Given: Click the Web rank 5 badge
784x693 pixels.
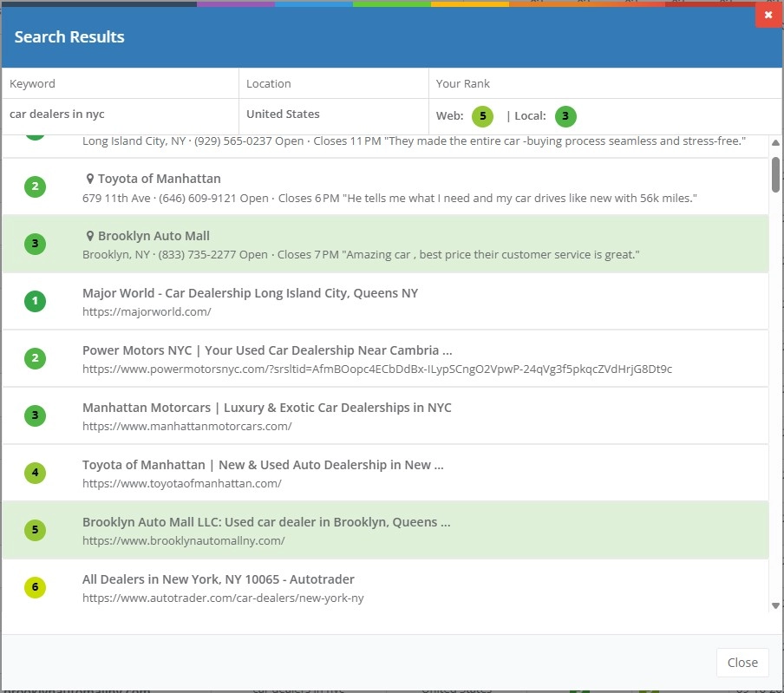Looking at the screenshot, I should (x=482, y=116).
